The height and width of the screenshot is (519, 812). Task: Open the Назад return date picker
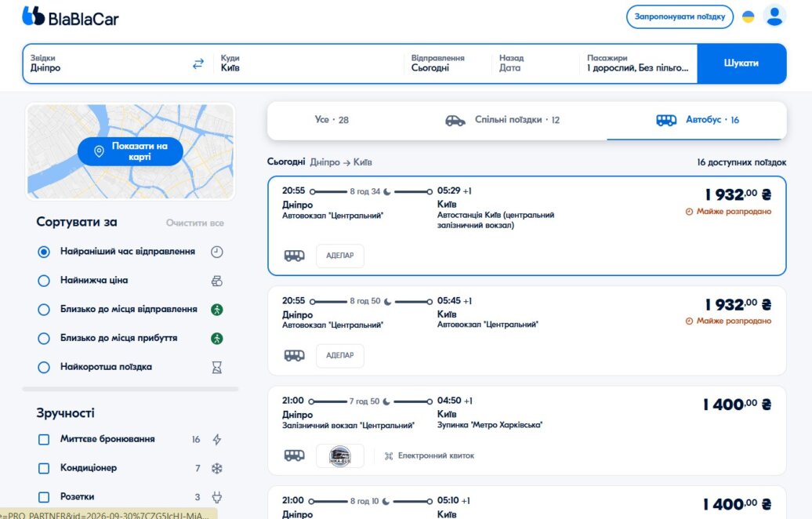[535, 64]
